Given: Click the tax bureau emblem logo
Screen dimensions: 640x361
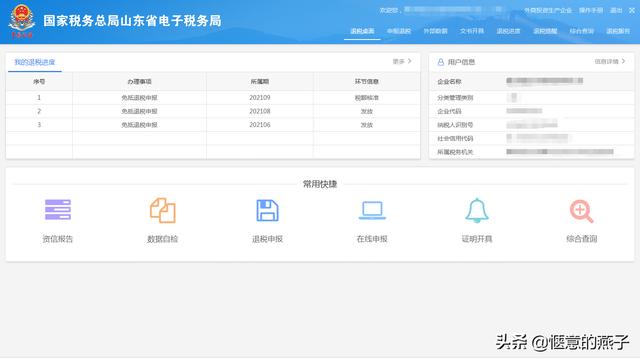Looking at the screenshot, I should click(x=22, y=21).
